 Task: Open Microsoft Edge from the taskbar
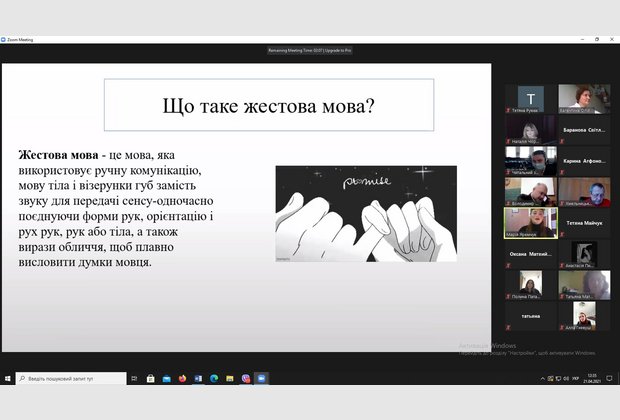[214, 379]
